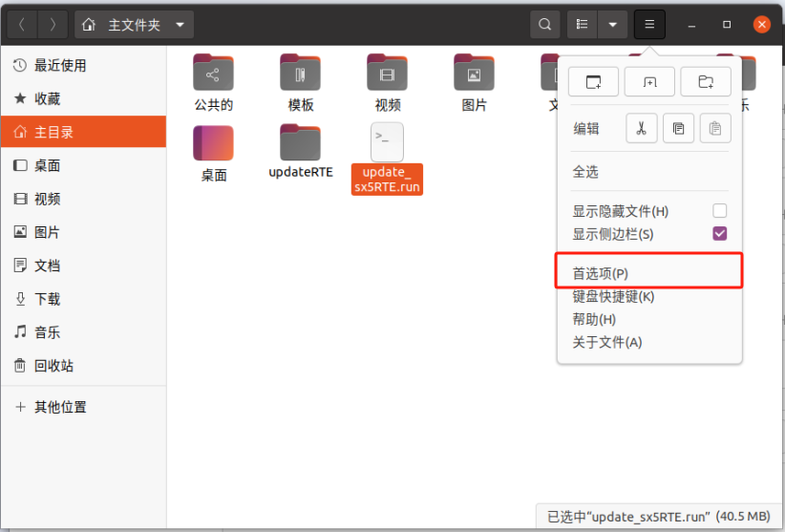Select the 图片 folder in the file area
Viewport: 785px width, 532px height.
(474, 73)
